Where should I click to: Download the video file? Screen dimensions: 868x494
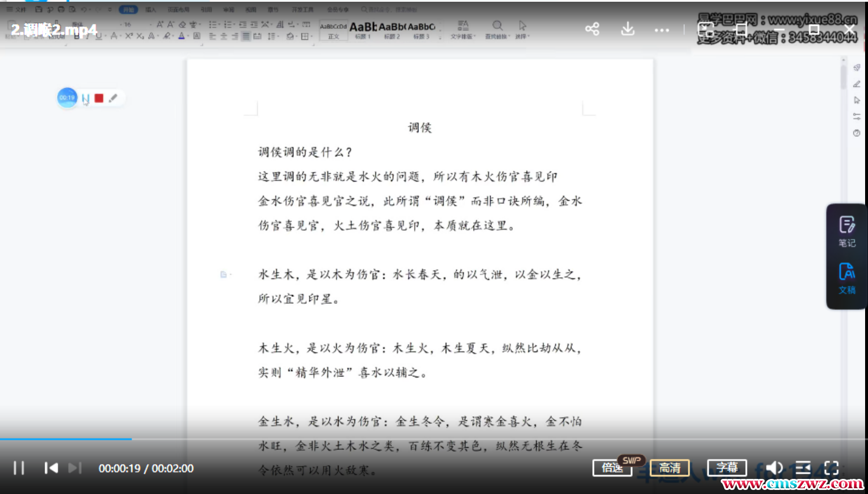coord(628,29)
